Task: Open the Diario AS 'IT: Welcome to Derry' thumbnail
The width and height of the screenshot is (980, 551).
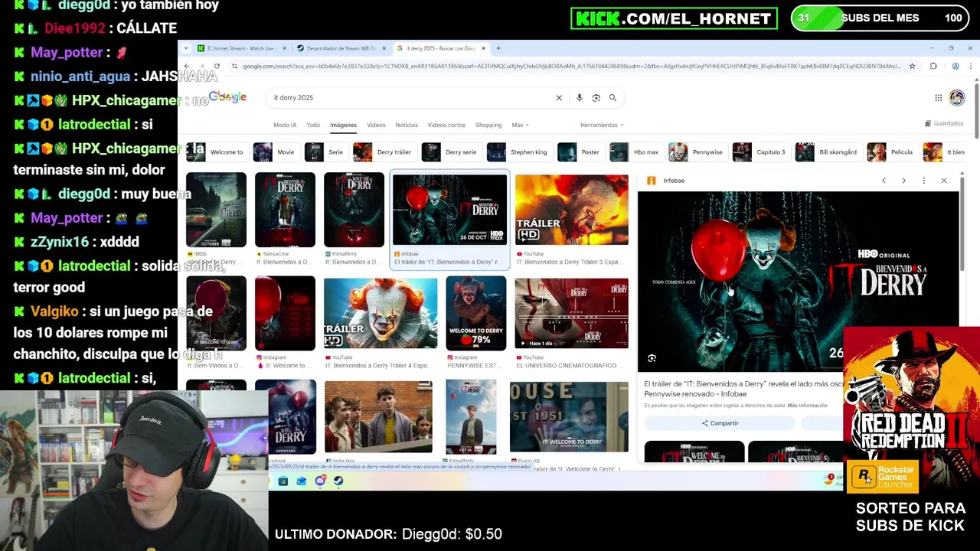Action: point(569,416)
